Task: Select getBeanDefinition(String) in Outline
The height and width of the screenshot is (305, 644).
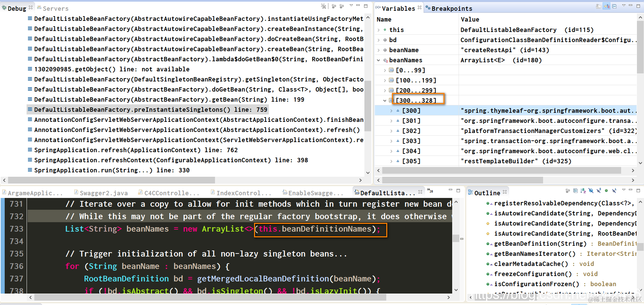Action: (561, 243)
